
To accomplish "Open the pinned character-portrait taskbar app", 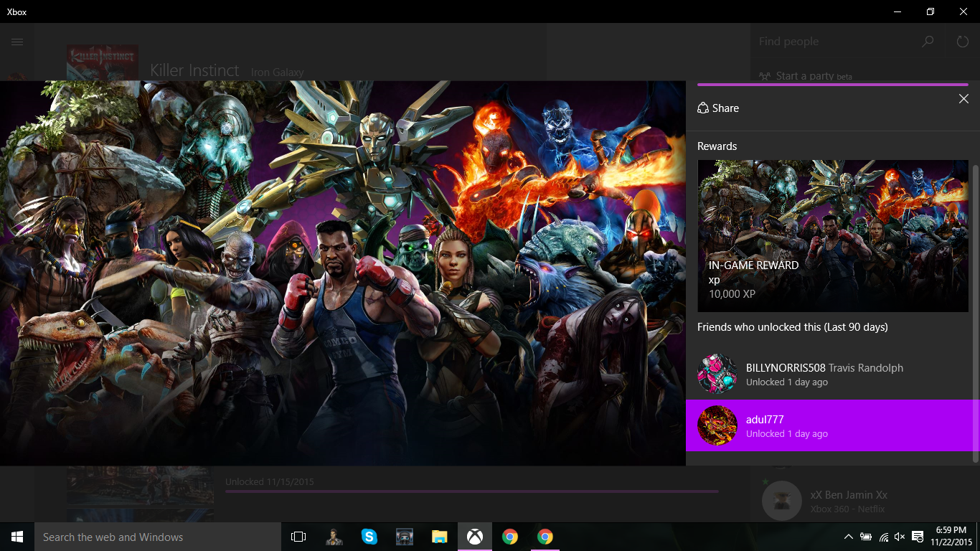I will (x=334, y=537).
